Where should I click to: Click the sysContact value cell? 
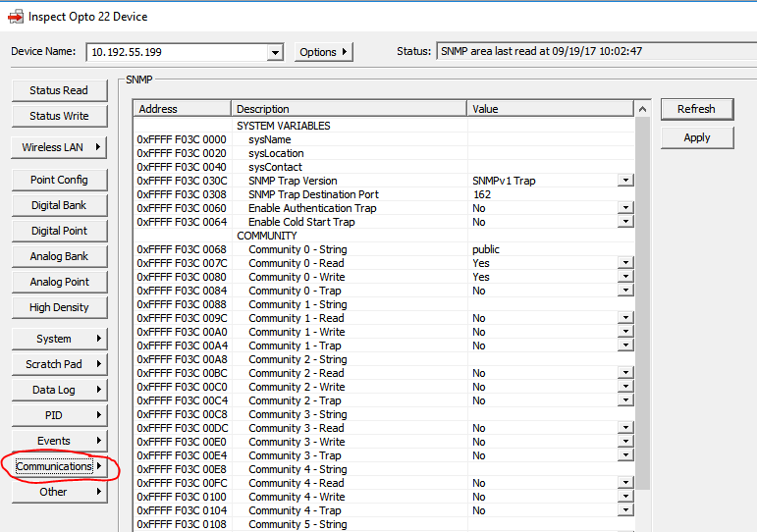click(551, 167)
